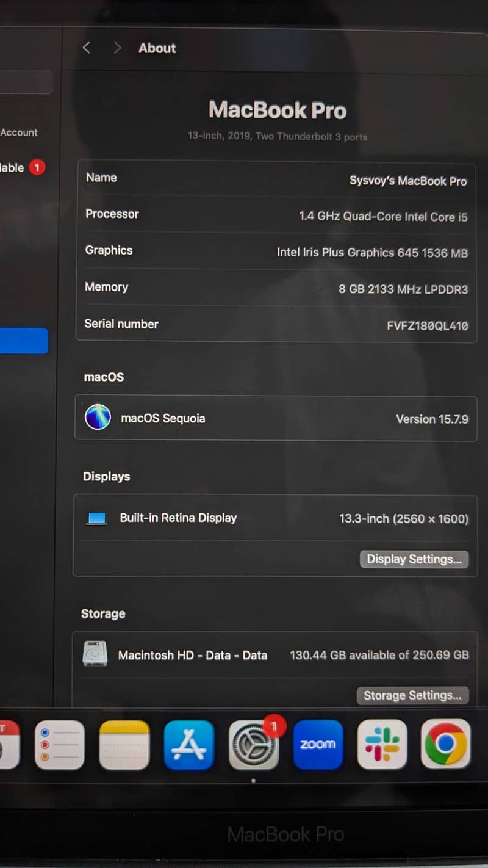488x868 pixels.
Task: Click the About page title
Action: [157, 48]
